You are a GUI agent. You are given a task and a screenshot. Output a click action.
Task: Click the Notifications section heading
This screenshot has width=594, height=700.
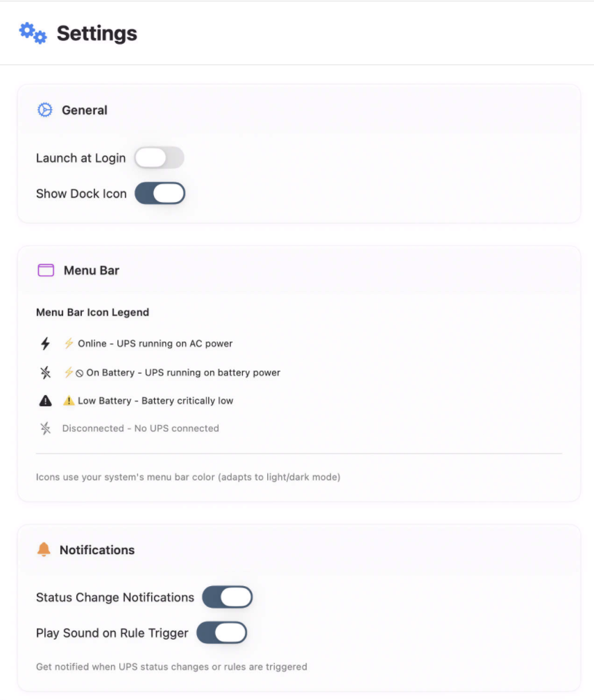pyautogui.click(x=97, y=550)
